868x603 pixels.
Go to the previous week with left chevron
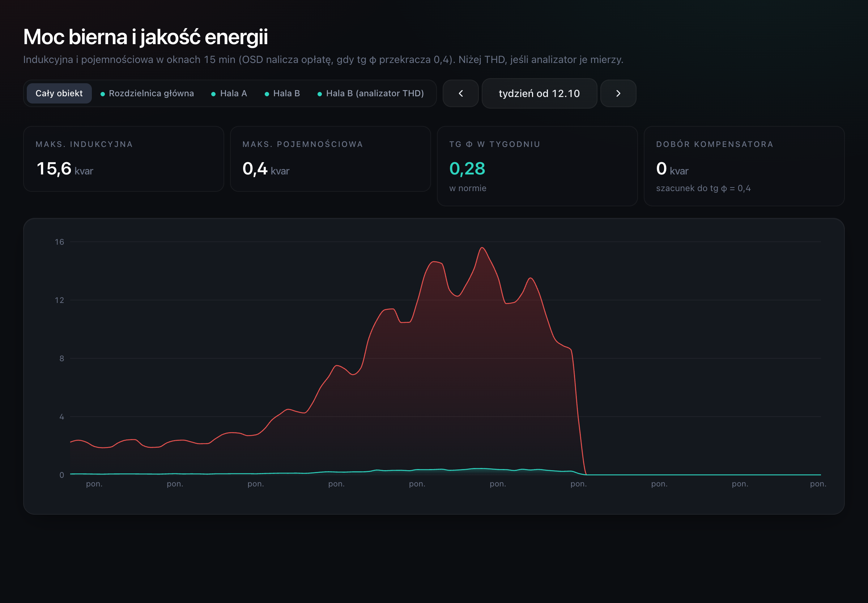click(x=461, y=93)
